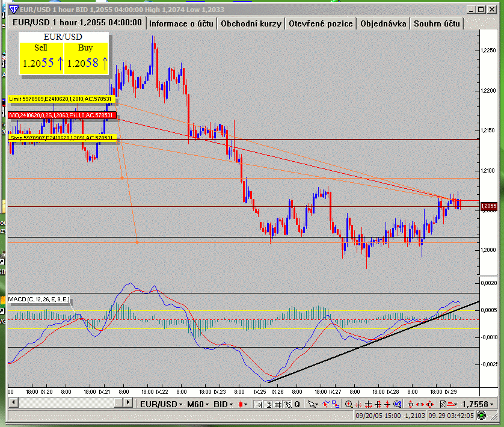Click the magnifier zoom-in icon
The height and width of the screenshot is (427, 504).
349,404
